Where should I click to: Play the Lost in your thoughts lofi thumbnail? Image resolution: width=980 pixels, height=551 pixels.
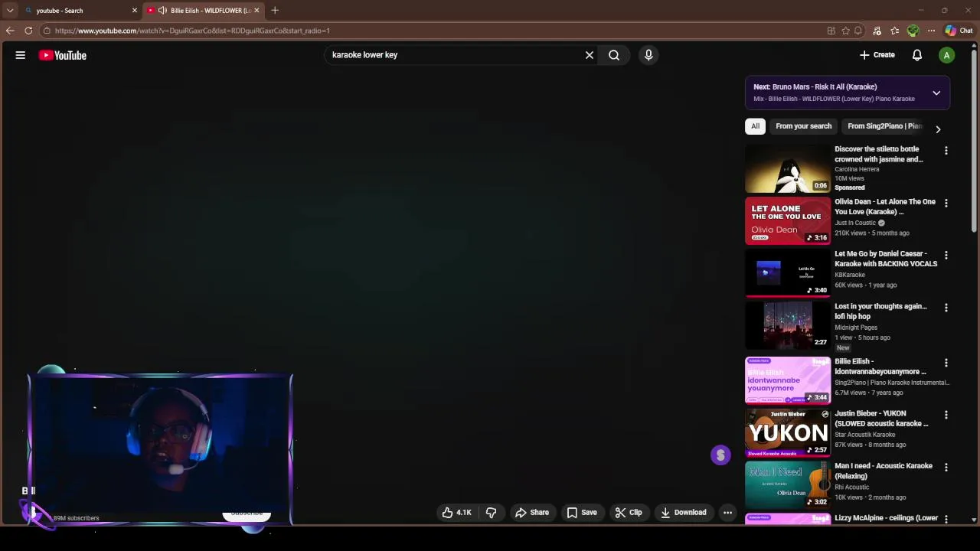click(x=788, y=326)
